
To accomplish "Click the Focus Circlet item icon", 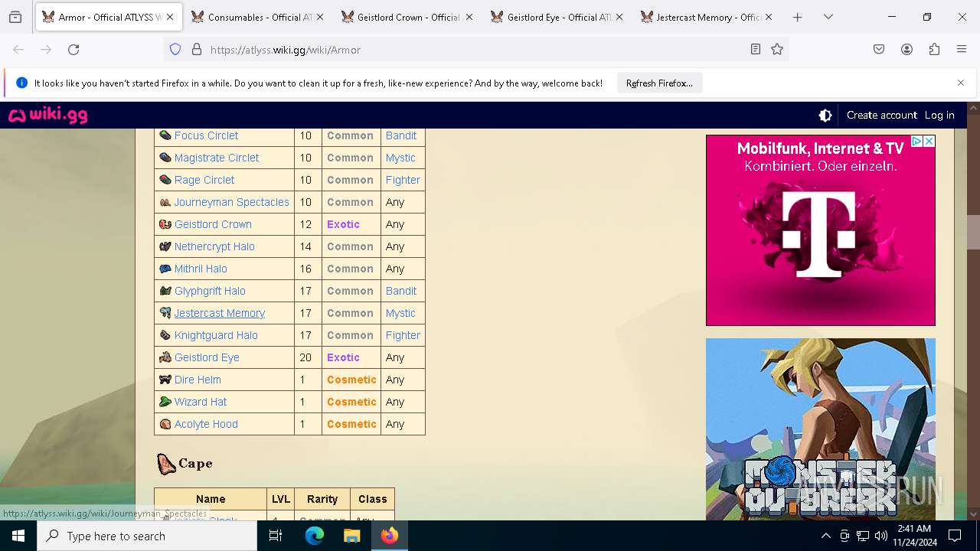I will point(165,135).
